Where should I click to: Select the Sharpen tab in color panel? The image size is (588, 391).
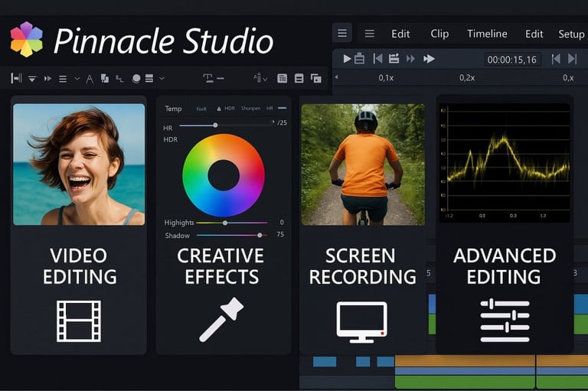[250, 109]
